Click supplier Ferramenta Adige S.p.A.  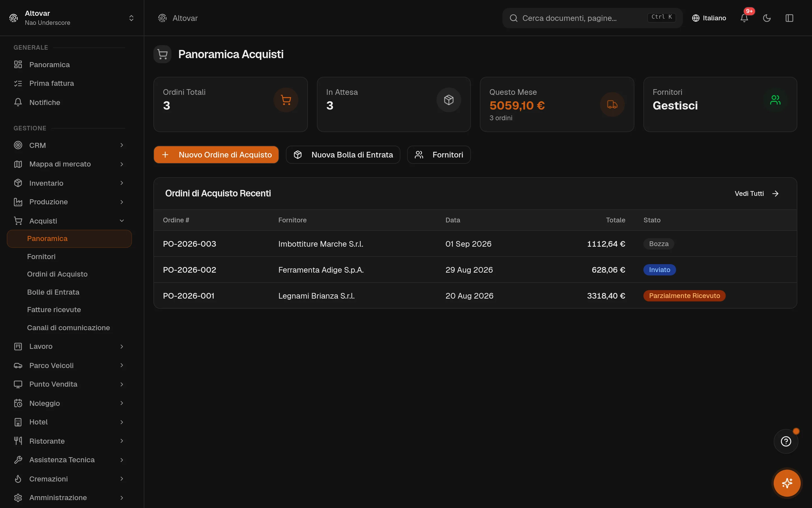click(x=321, y=270)
